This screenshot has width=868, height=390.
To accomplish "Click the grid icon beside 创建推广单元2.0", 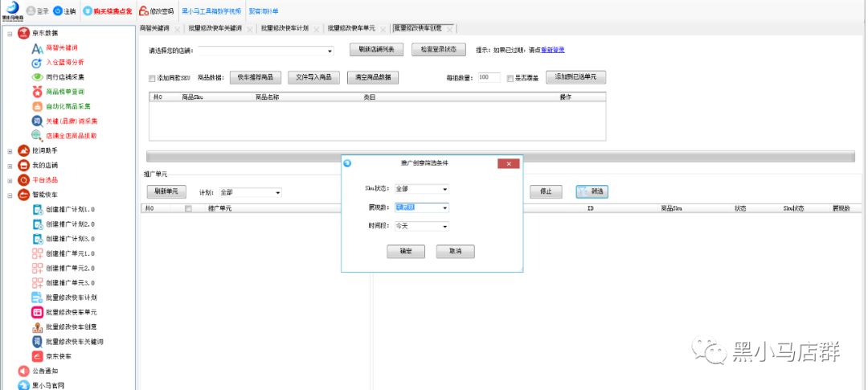I will tap(37, 268).
